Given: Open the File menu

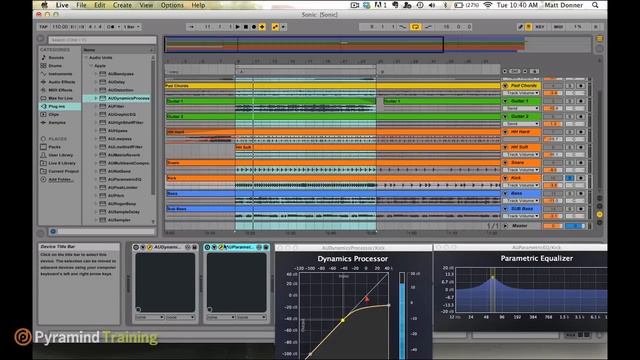Looking at the screenshot, I should 81,5.
